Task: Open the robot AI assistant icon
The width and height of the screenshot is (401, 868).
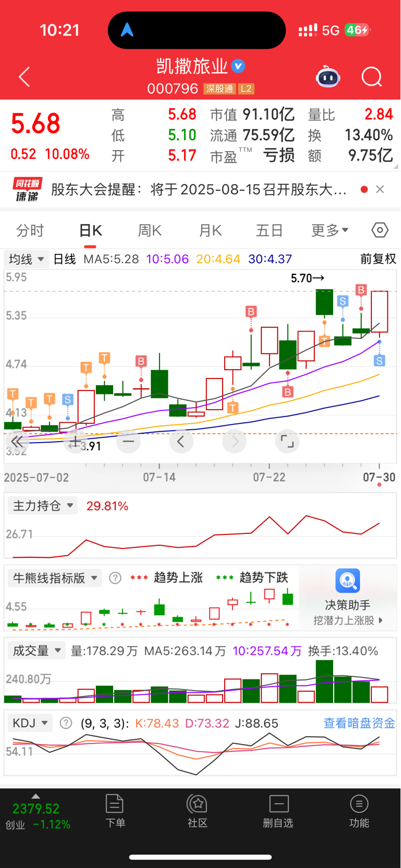Action: pyautogui.click(x=328, y=77)
